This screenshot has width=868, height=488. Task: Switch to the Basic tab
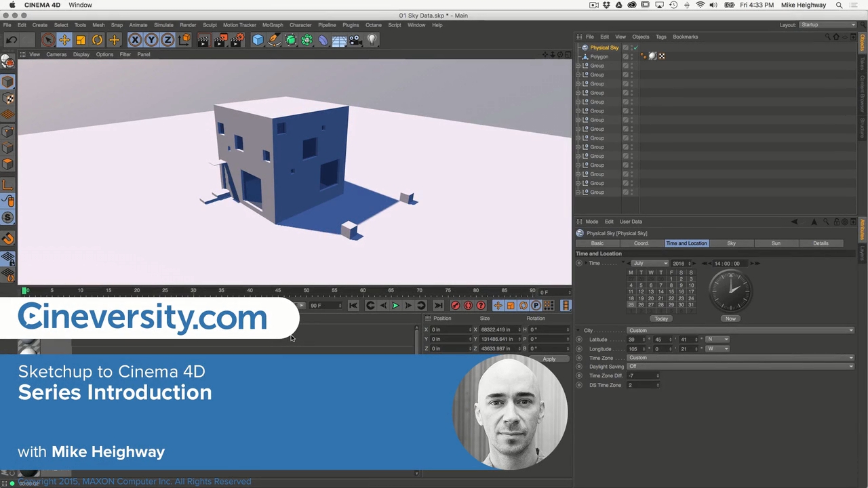pyautogui.click(x=597, y=243)
